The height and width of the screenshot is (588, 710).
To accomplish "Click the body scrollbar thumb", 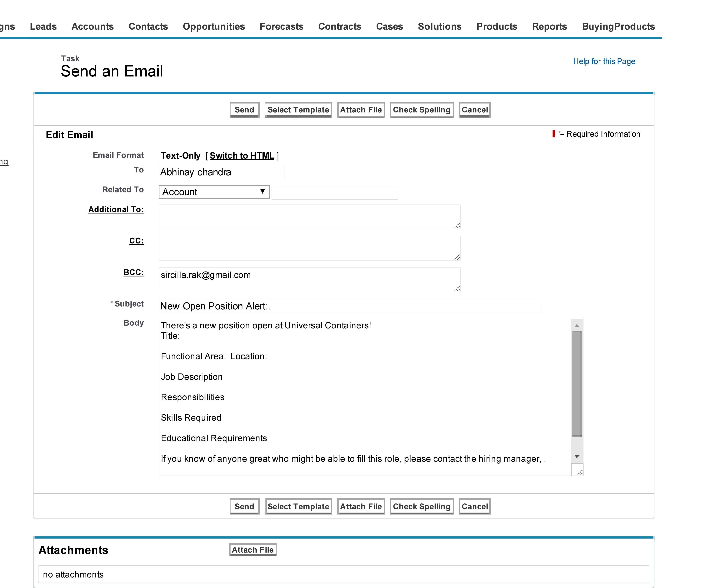I will click(577, 384).
